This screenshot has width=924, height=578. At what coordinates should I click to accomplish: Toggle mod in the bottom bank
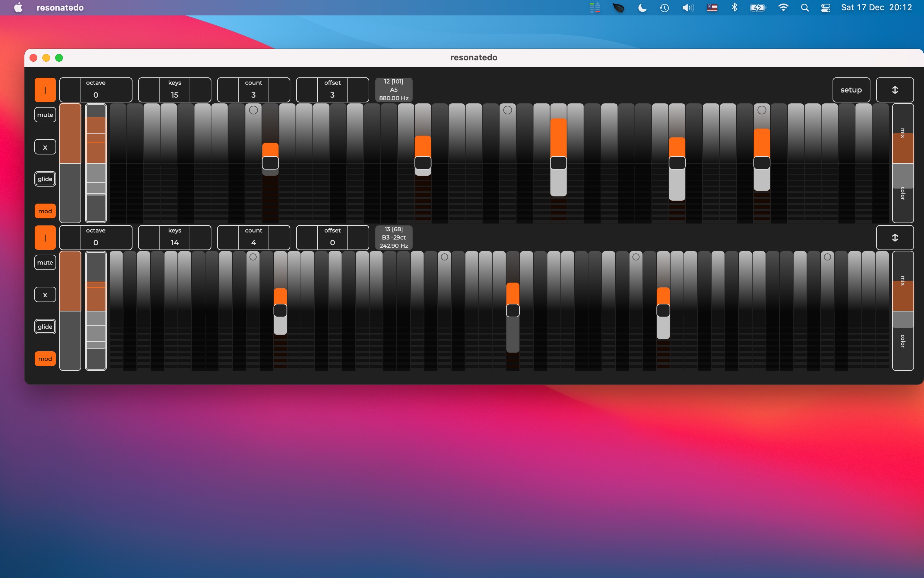click(x=45, y=359)
